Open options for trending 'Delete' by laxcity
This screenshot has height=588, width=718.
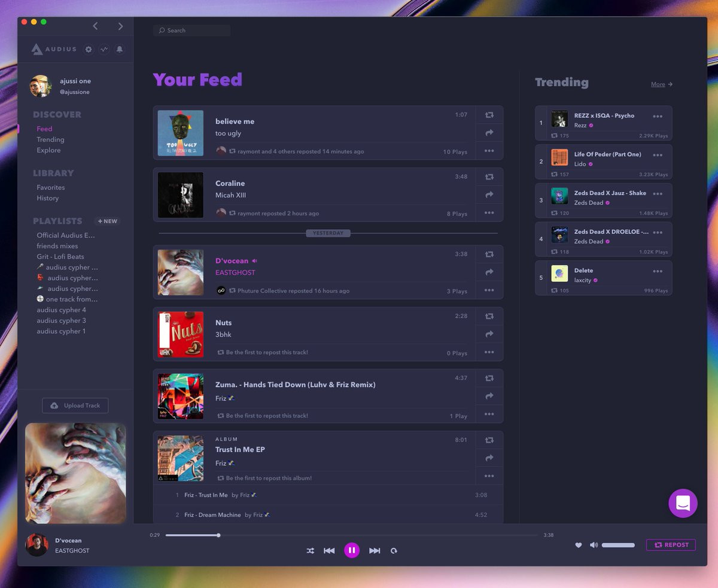(658, 271)
